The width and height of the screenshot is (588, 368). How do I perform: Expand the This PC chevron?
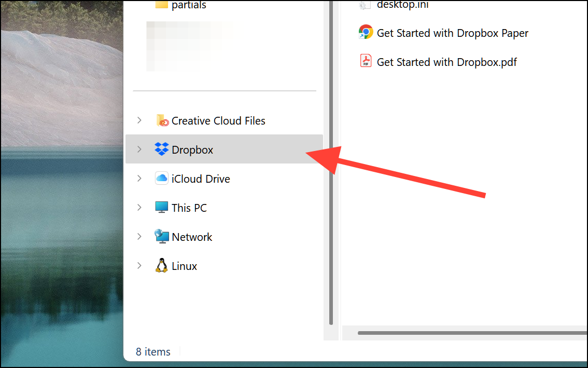tap(139, 207)
